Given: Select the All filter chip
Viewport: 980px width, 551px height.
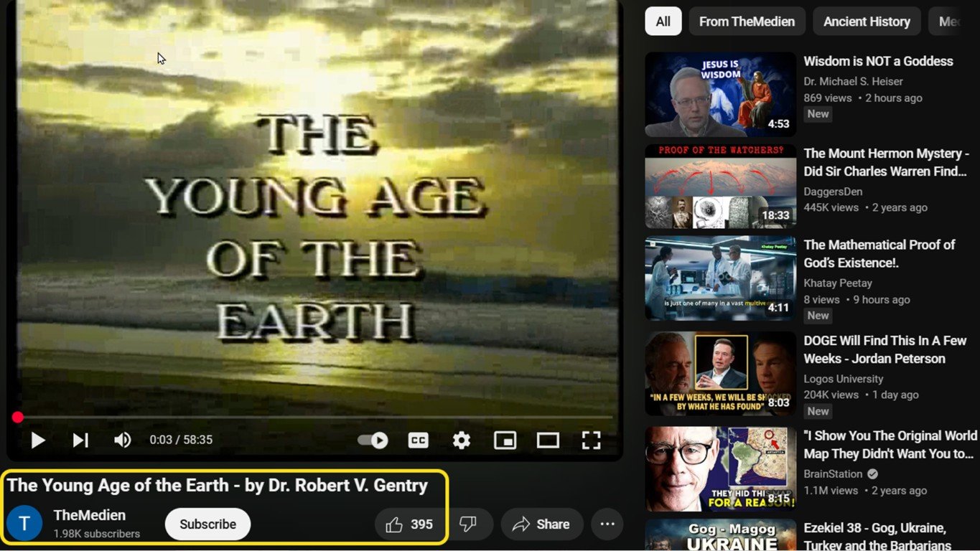Looking at the screenshot, I should (x=662, y=21).
